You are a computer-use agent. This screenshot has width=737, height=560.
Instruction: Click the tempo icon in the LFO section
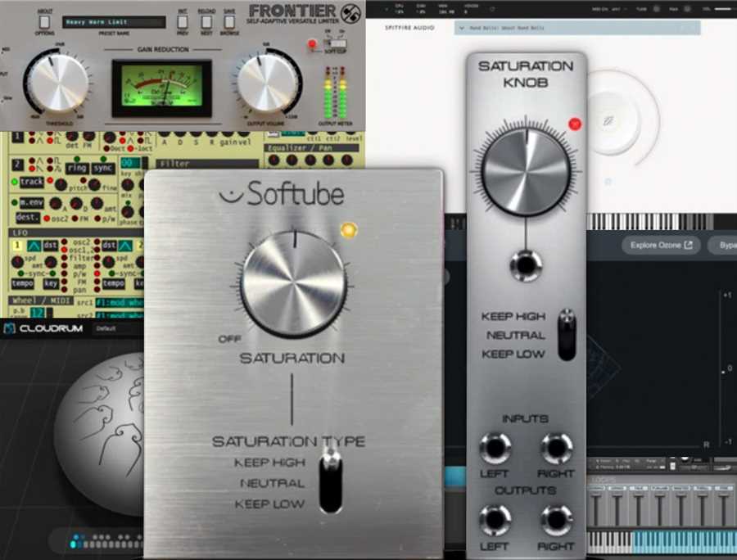(x=22, y=282)
